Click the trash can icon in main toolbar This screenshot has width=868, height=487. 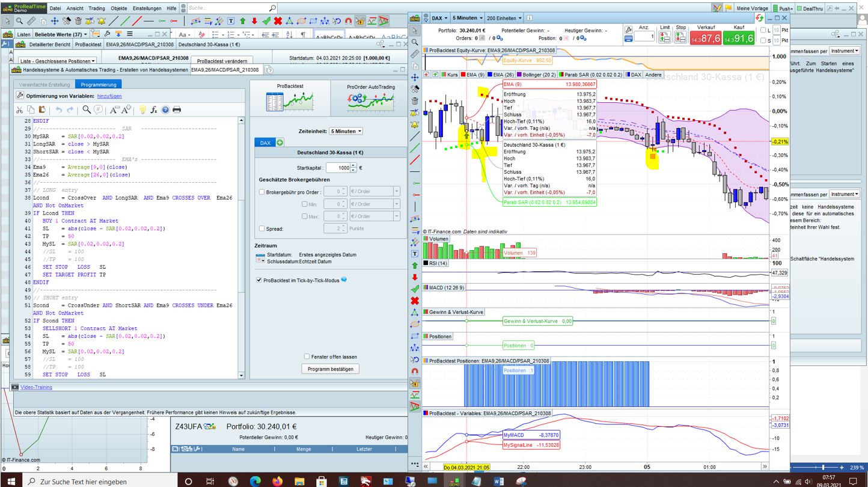point(78,21)
